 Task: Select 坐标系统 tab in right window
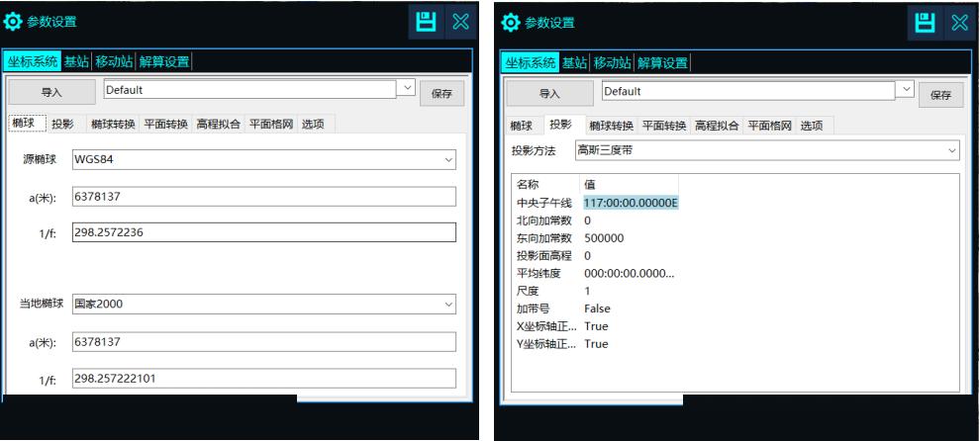coord(530,62)
